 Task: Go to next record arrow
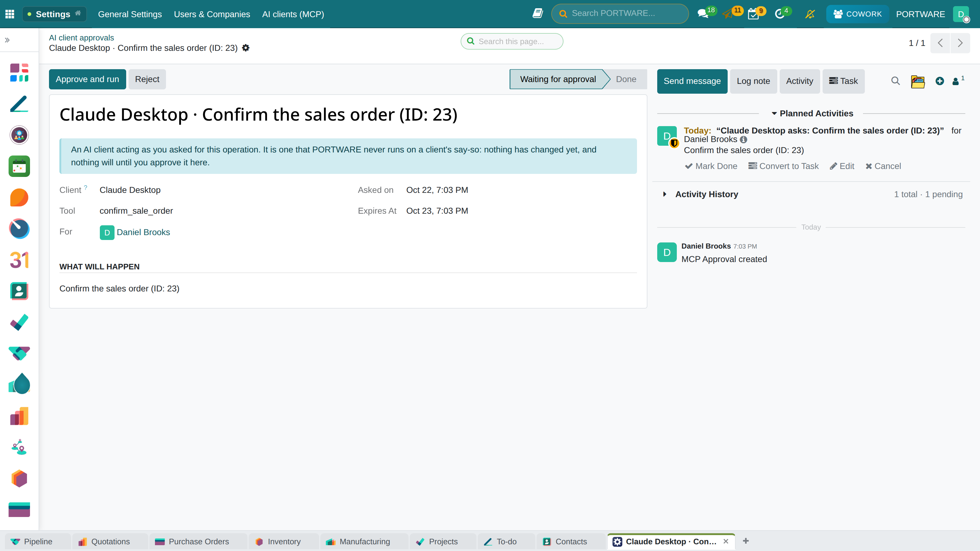[960, 43]
